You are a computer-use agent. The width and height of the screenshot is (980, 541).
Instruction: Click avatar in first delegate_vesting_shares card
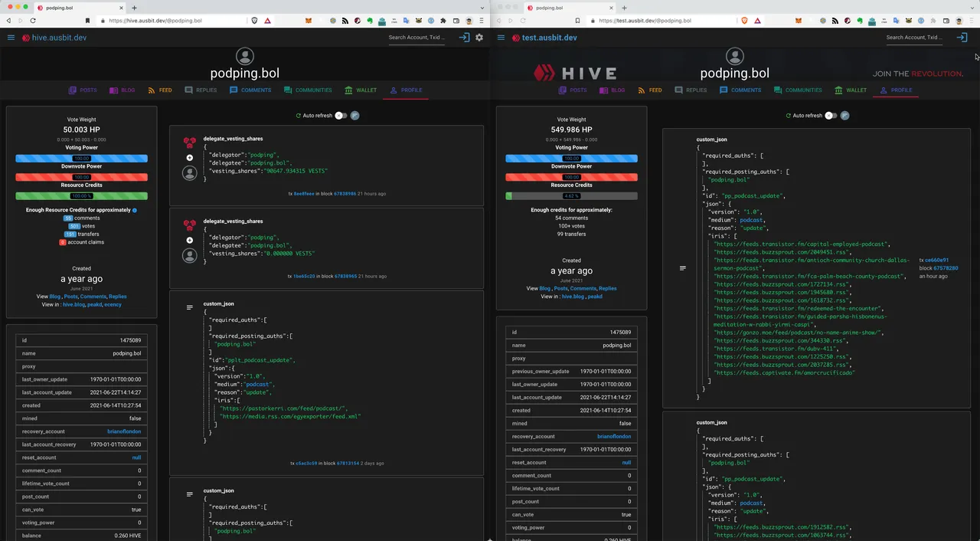tap(190, 173)
